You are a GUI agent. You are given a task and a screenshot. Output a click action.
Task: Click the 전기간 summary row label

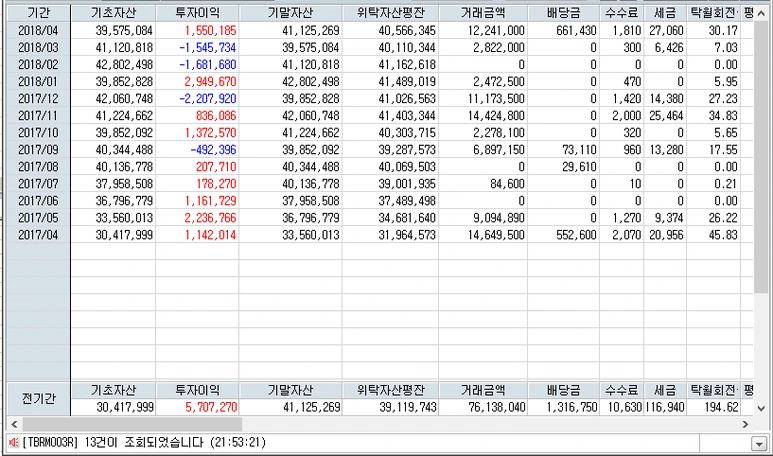coord(39,398)
